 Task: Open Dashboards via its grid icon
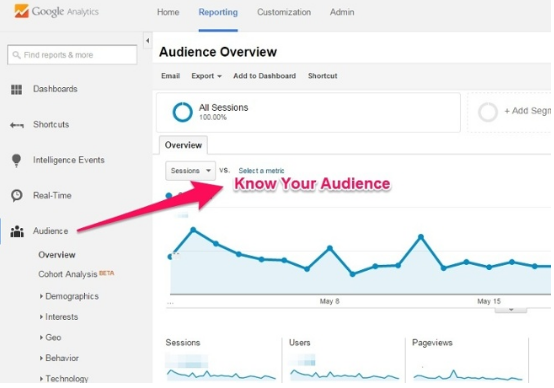[16, 89]
